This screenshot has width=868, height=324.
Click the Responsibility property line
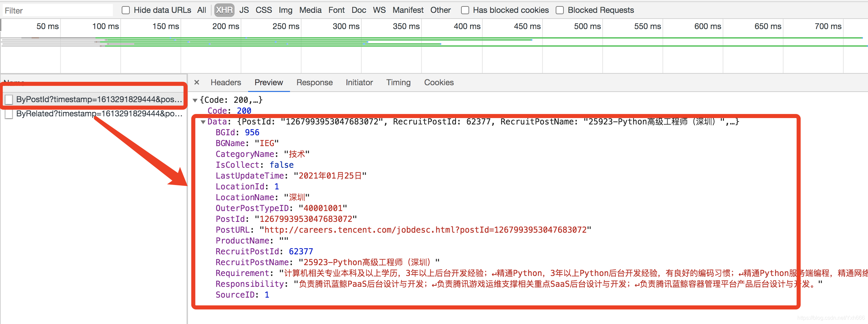point(519,284)
